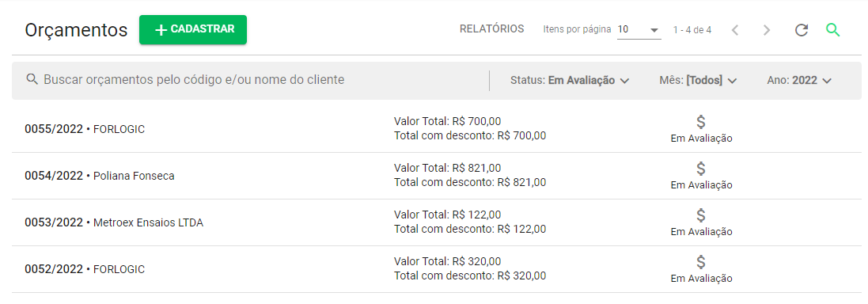Open the Ano: 2022 filter dropdown
The image size is (868, 304).
(x=799, y=80)
